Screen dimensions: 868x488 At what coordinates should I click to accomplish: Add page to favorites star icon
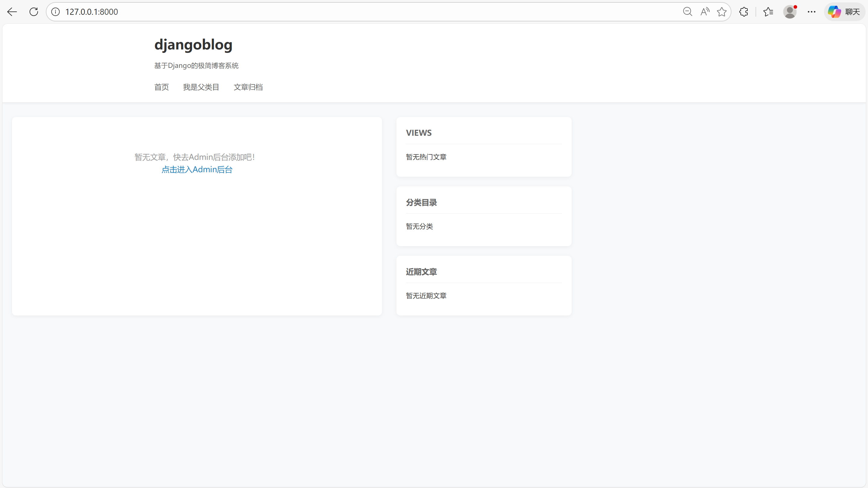[721, 12]
